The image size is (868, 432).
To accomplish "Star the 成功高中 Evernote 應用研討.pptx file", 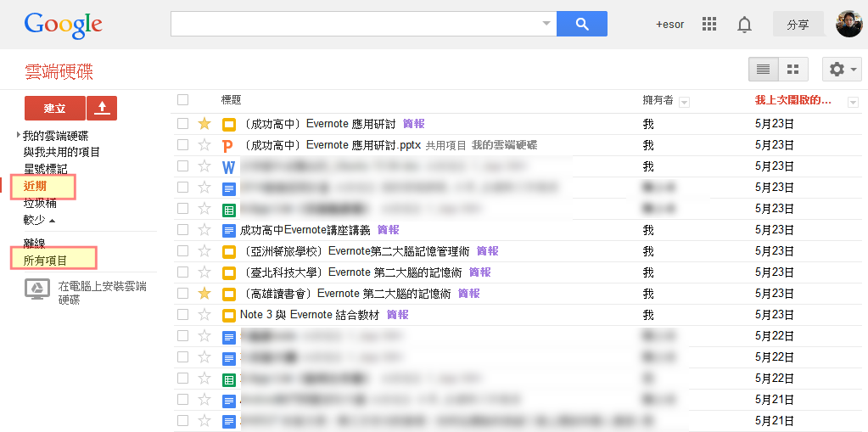I will coord(204,145).
